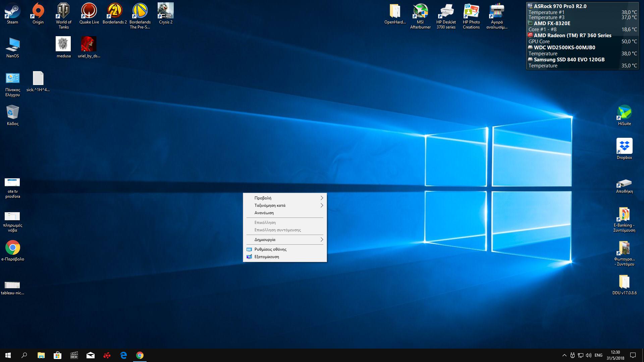
Task: Select the OpenHard... folder icon
Action: [x=395, y=13]
